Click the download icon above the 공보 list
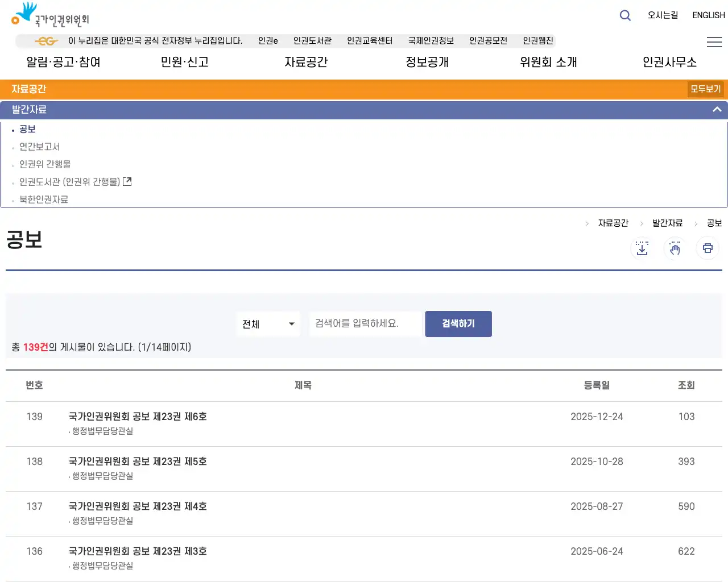 click(x=642, y=248)
